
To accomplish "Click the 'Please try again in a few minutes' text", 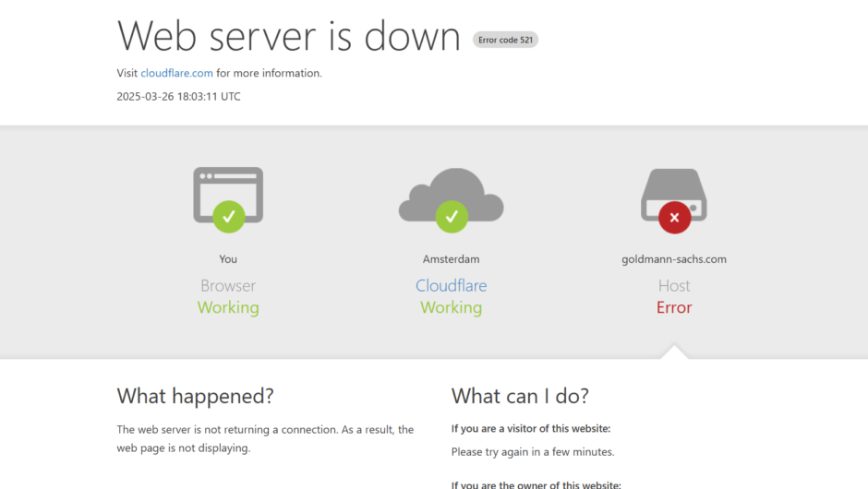I will coord(533,452).
